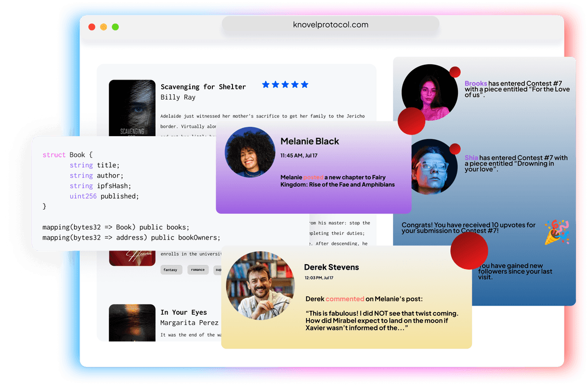This screenshot has width=588, height=385.
Task: Select the fantasy genre tag
Action: (170, 270)
